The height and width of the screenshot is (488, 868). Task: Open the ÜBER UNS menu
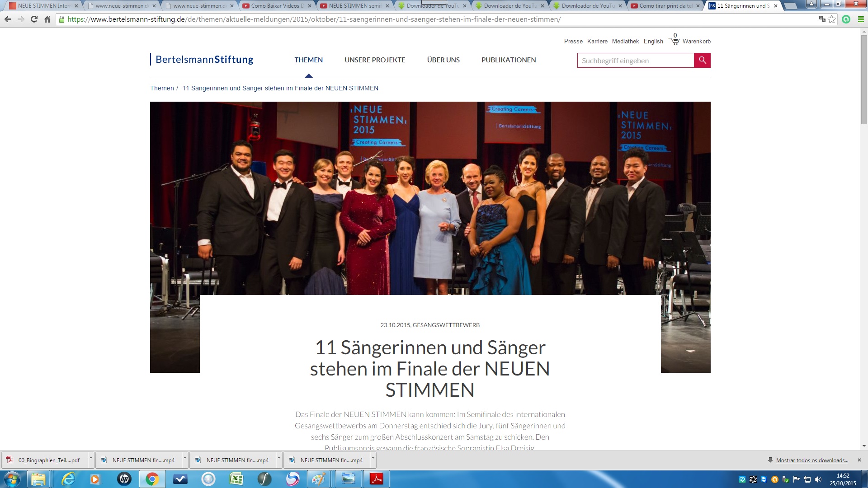[x=443, y=60]
